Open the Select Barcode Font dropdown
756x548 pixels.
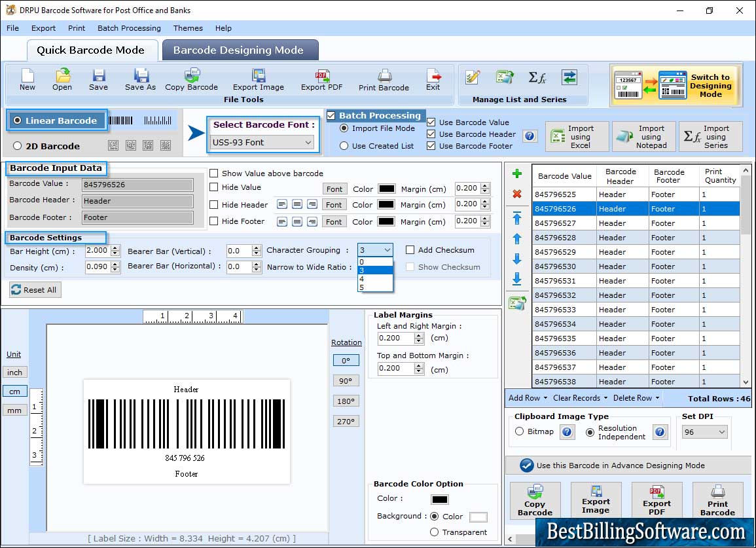click(x=262, y=142)
